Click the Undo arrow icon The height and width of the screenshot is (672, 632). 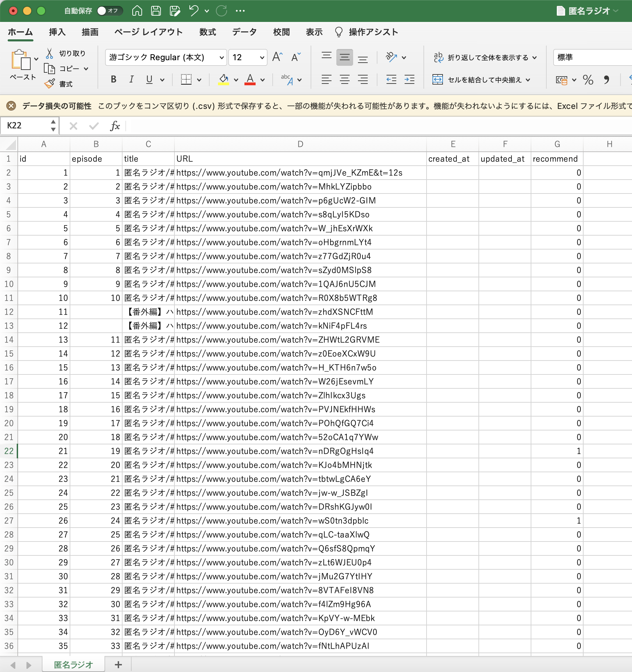[x=194, y=11]
